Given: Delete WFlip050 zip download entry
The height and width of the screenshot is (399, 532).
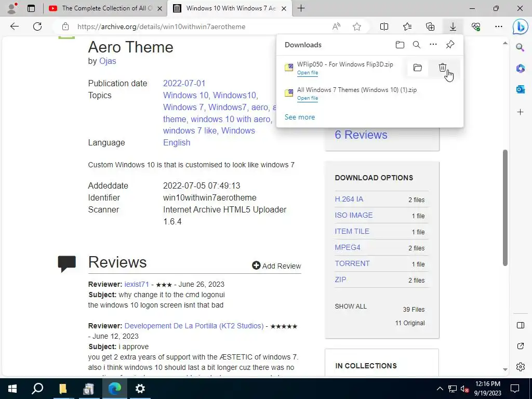Looking at the screenshot, I should point(443,68).
